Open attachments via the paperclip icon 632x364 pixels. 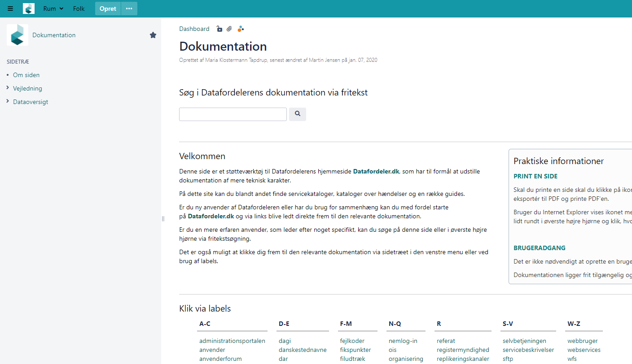point(229,29)
